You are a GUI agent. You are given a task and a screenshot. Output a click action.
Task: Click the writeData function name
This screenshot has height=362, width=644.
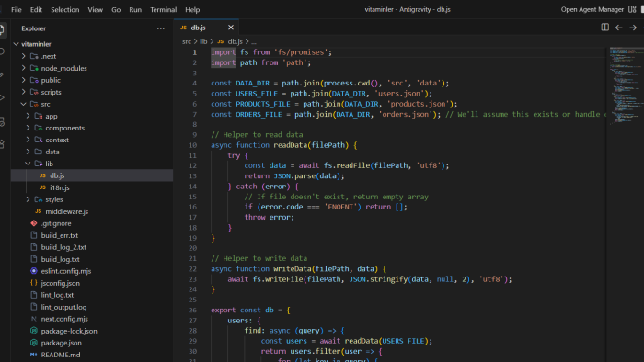coord(292,269)
